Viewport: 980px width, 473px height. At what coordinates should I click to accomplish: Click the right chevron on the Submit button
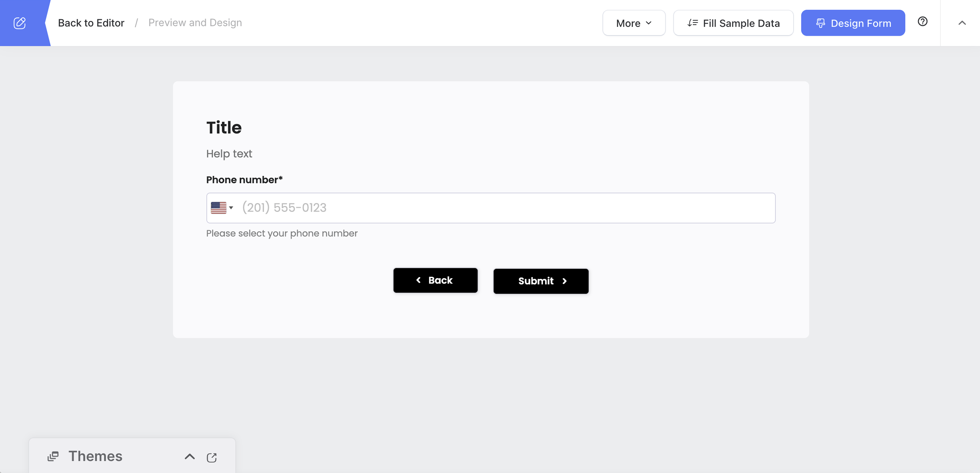(565, 281)
